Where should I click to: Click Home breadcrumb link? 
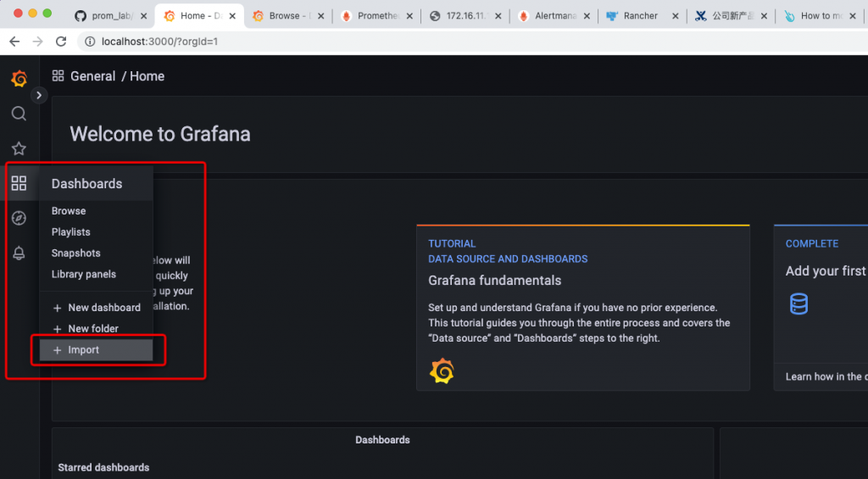coord(147,75)
